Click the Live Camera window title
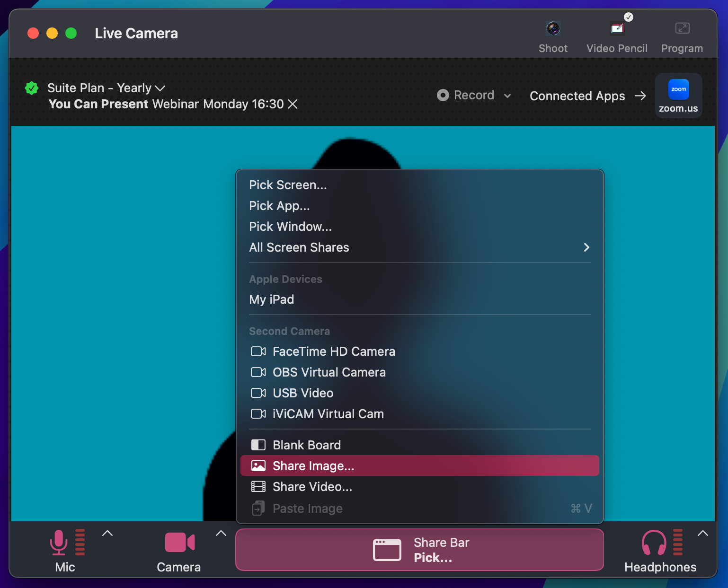This screenshot has width=728, height=588. click(136, 33)
